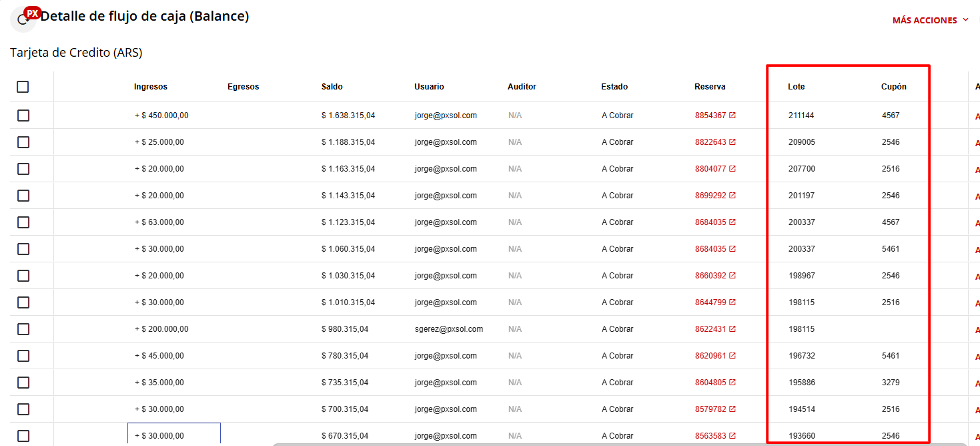This screenshot has height=446, width=980.
Task: Click the highlighted + $ 30.000,00 cell
Action: pos(173,435)
